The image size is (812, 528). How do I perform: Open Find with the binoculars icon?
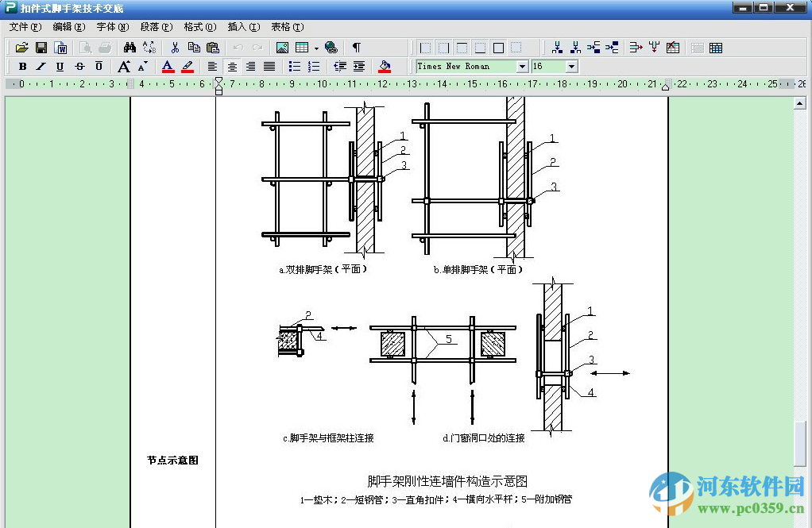[x=130, y=48]
